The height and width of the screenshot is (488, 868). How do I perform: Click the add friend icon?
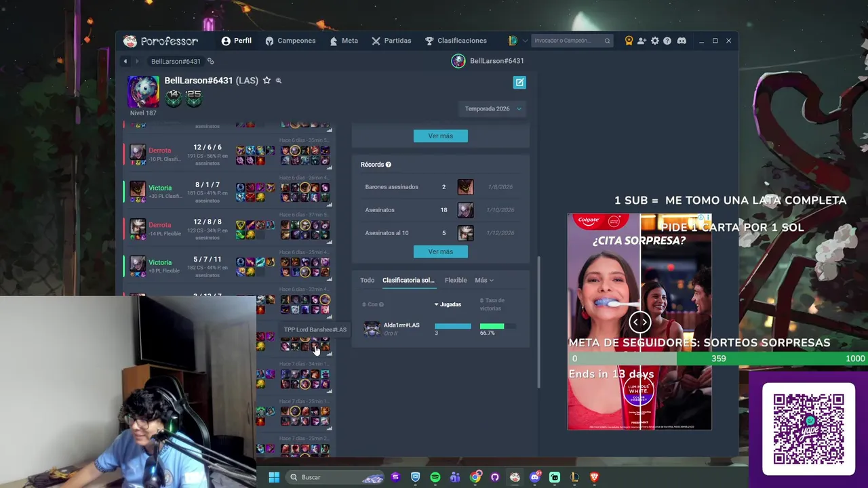(642, 41)
